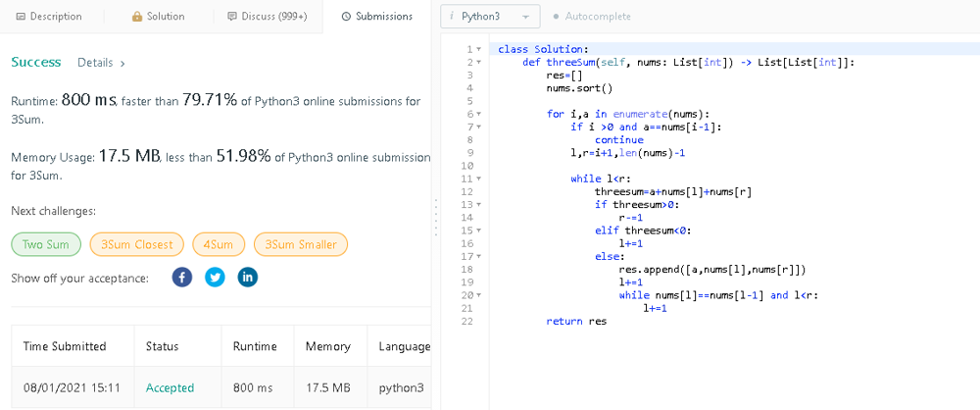Toggle the Autocomplete option

pyautogui.click(x=597, y=17)
